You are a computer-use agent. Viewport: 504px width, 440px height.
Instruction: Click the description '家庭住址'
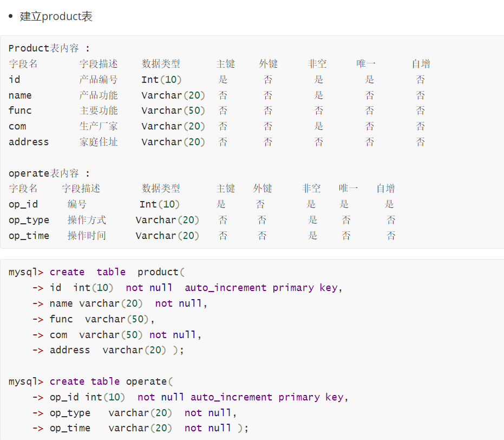(x=99, y=142)
